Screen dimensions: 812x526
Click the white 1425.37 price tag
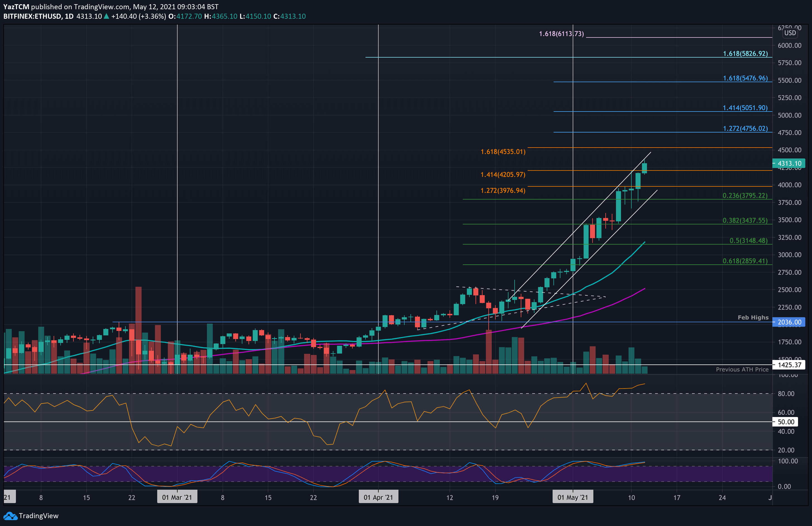coord(789,365)
